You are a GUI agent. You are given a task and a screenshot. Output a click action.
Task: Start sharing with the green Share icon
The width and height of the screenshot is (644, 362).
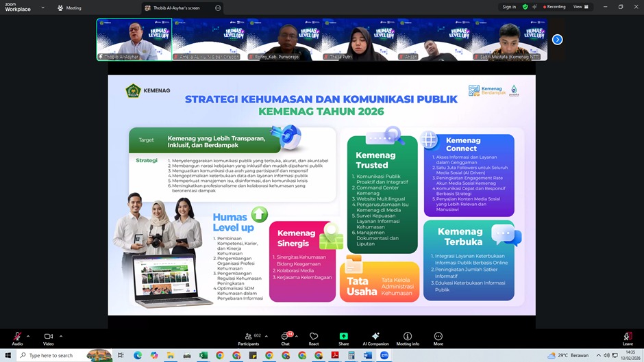[x=343, y=337]
